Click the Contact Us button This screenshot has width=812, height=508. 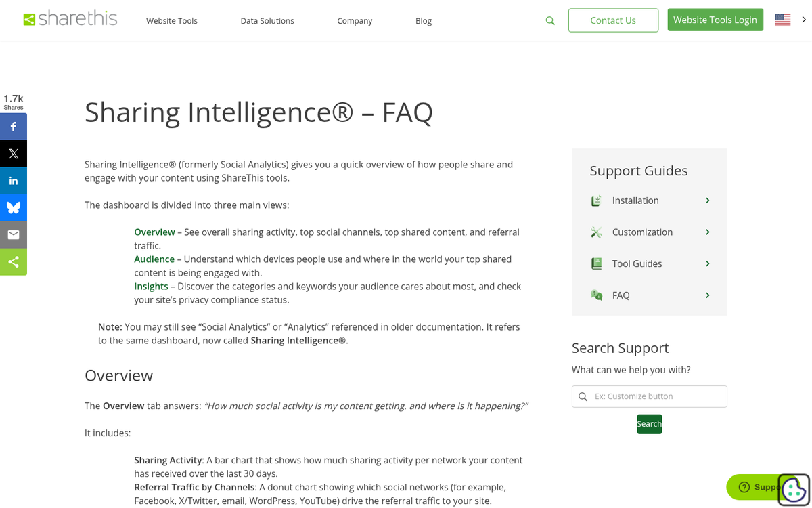coord(613,20)
